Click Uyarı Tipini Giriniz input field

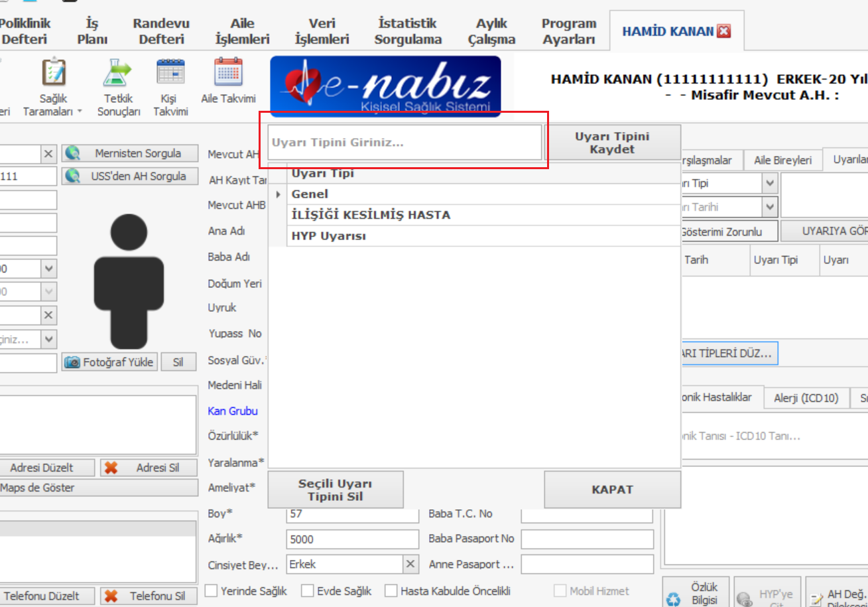coord(404,142)
